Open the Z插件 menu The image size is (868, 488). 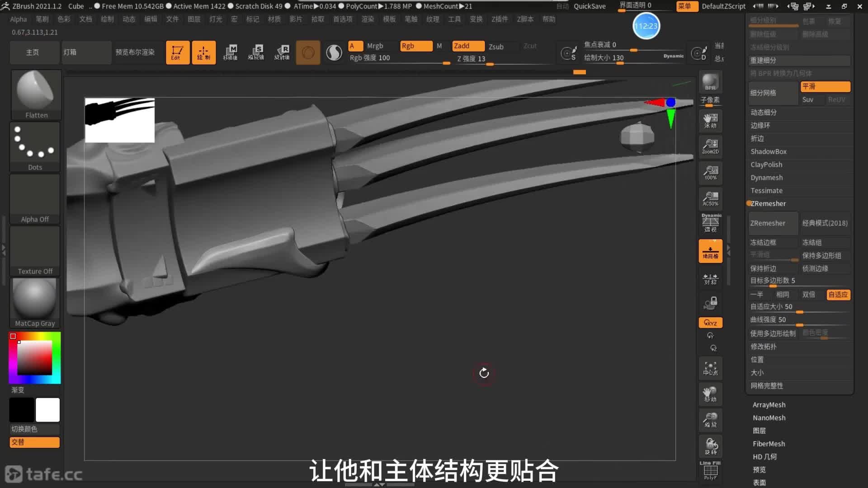point(500,19)
